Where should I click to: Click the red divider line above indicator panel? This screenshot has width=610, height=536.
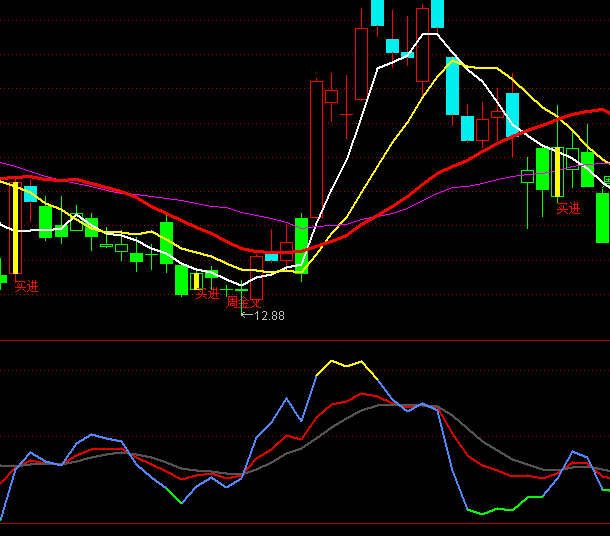pyautogui.click(x=300, y=341)
